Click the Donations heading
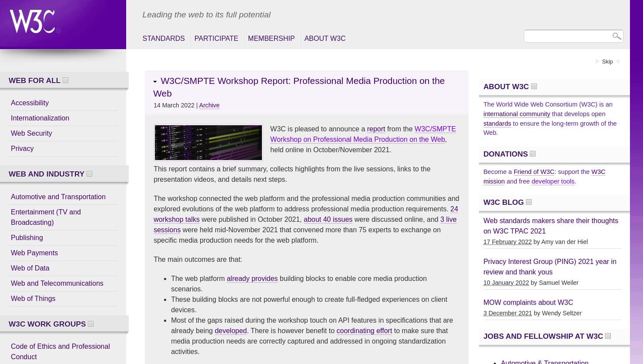The width and height of the screenshot is (643, 364). point(506,154)
